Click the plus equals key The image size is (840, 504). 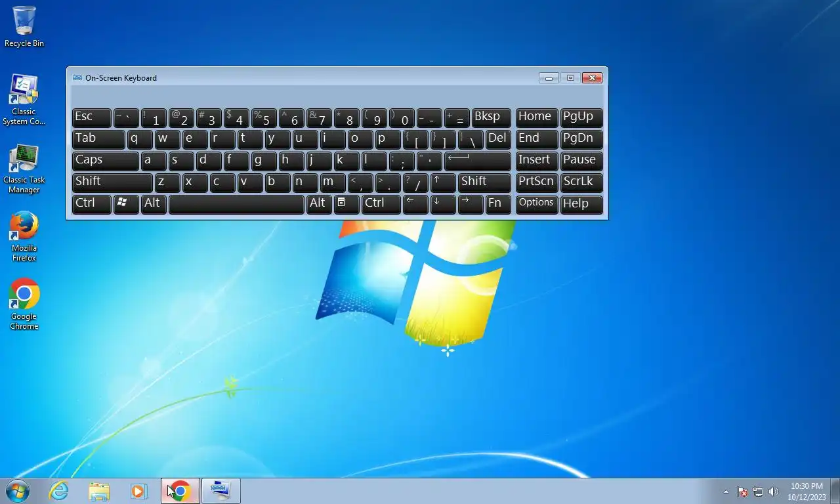[457, 117]
